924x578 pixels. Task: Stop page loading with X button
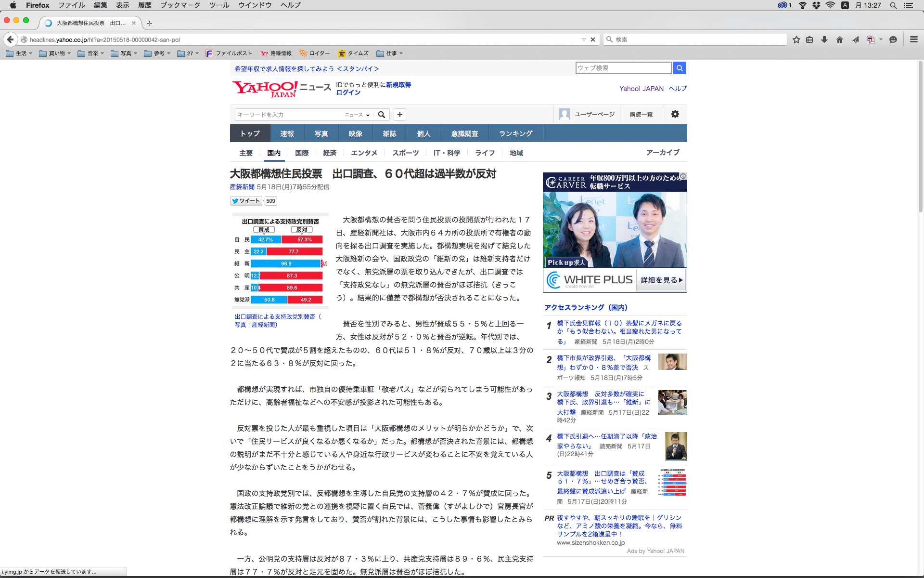(x=593, y=39)
